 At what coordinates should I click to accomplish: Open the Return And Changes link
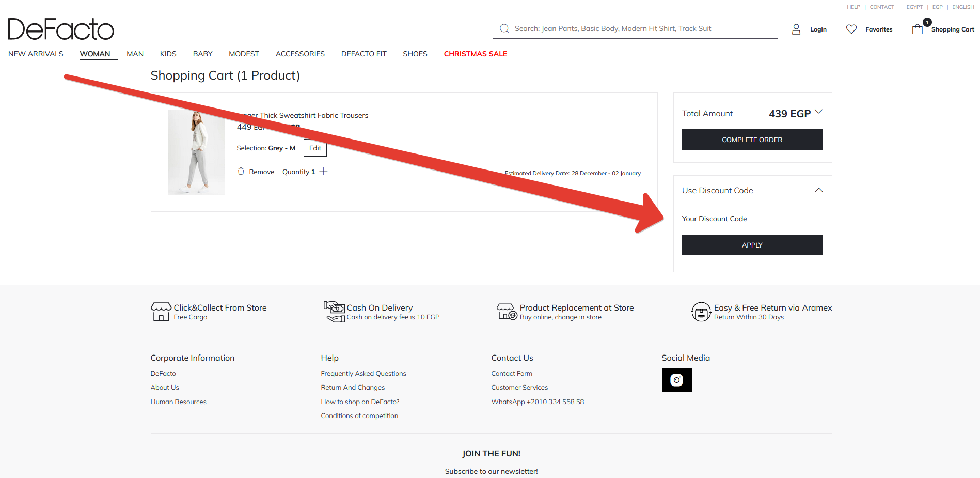point(353,387)
